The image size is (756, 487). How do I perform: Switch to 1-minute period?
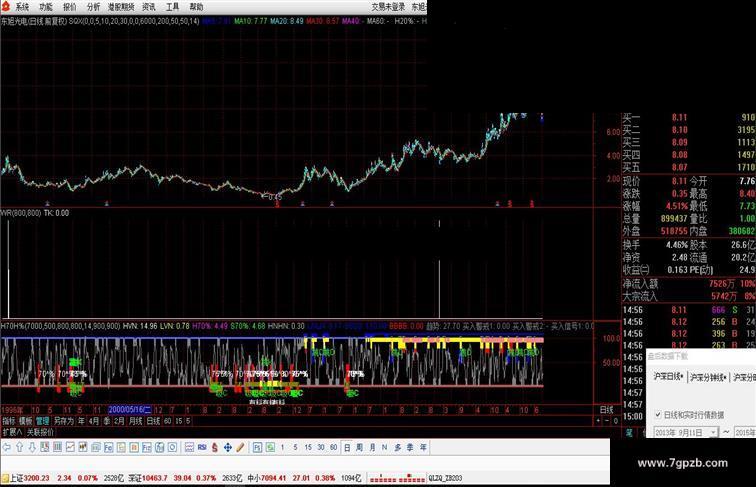click(283, 447)
